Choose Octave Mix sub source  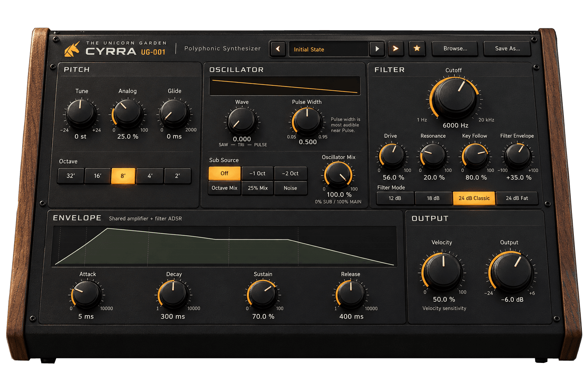coord(224,188)
